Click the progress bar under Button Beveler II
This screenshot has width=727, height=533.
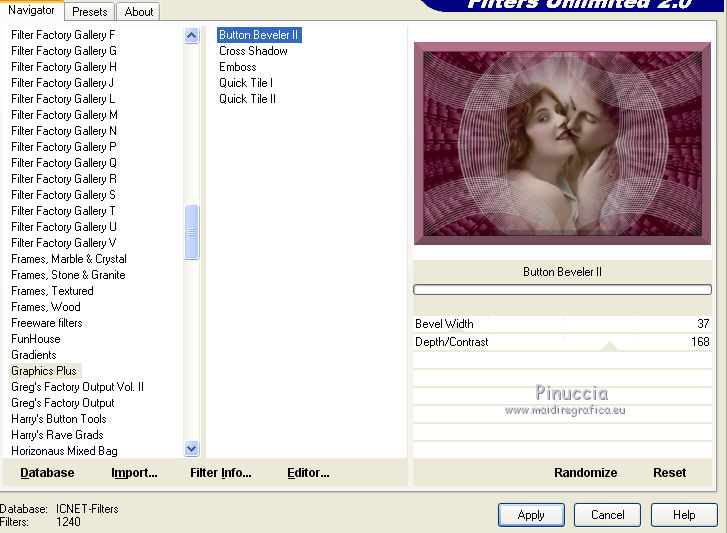[562, 290]
